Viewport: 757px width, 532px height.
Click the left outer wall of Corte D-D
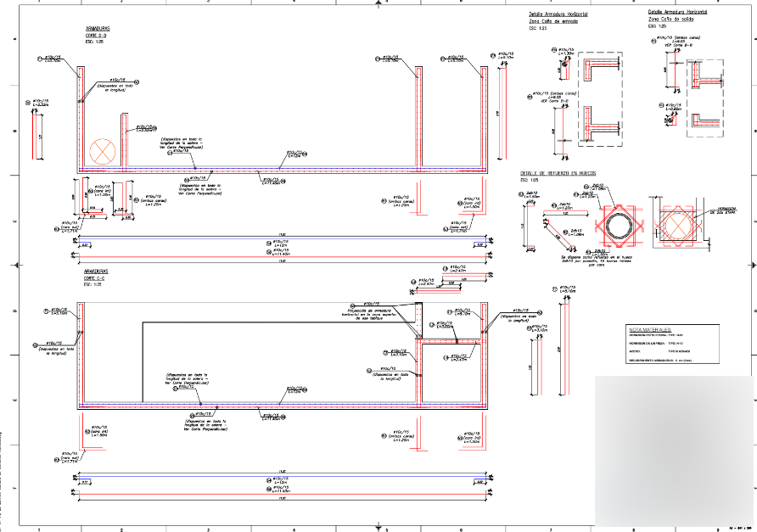point(79,119)
